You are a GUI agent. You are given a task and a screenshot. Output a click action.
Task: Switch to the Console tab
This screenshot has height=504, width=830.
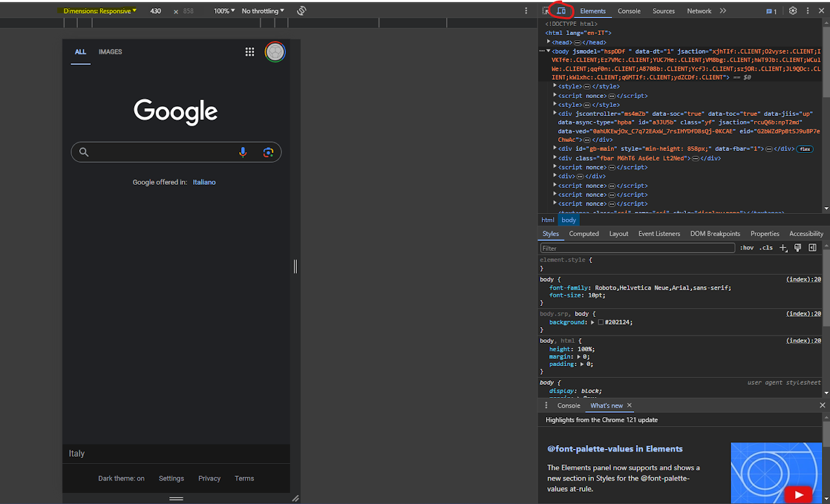(x=629, y=11)
